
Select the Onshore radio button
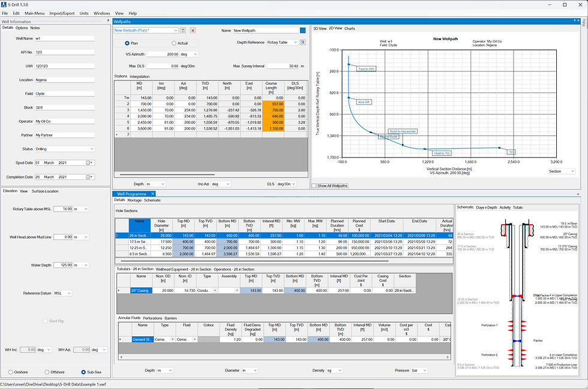[x=11, y=372]
